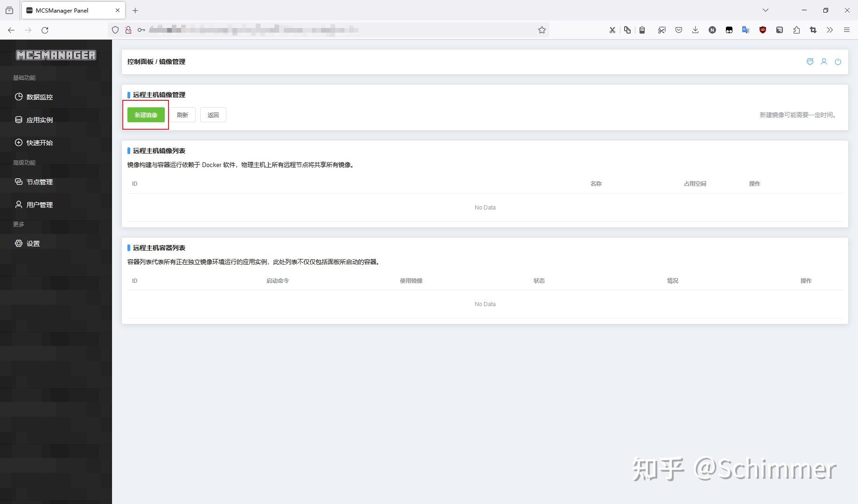This screenshot has height=504, width=858.
Task: Open 用户管理 via the person icon
Action: pyautogui.click(x=19, y=204)
